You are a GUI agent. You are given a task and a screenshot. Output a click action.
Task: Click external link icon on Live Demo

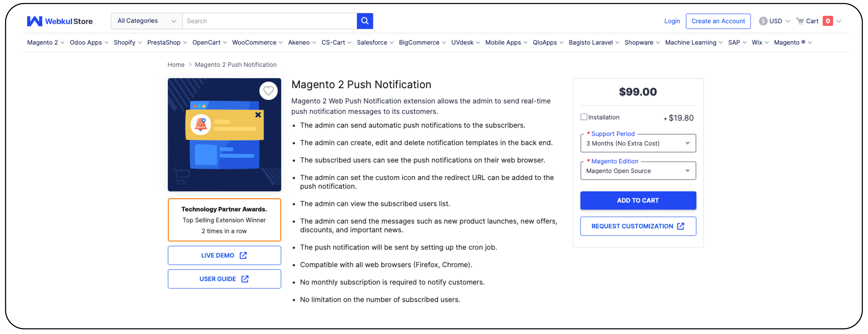tap(243, 255)
